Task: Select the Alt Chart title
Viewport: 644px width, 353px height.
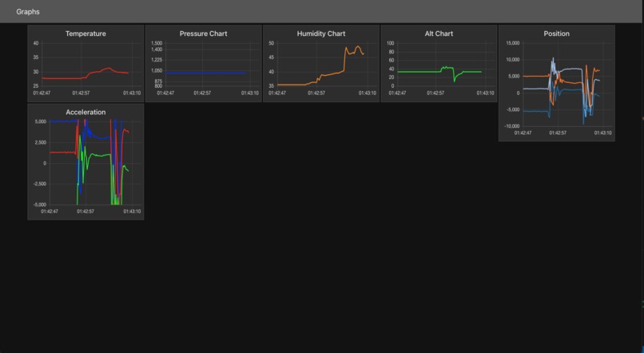Action: 439,34
